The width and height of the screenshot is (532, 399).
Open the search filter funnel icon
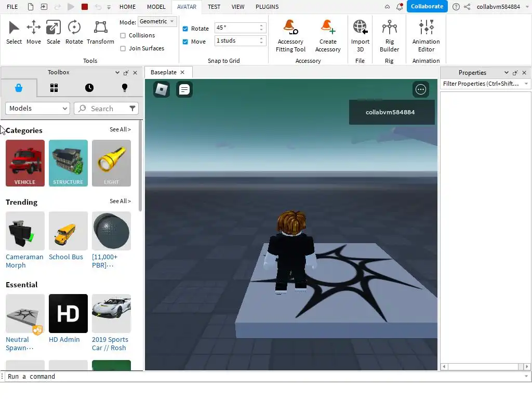click(x=132, y=108)
